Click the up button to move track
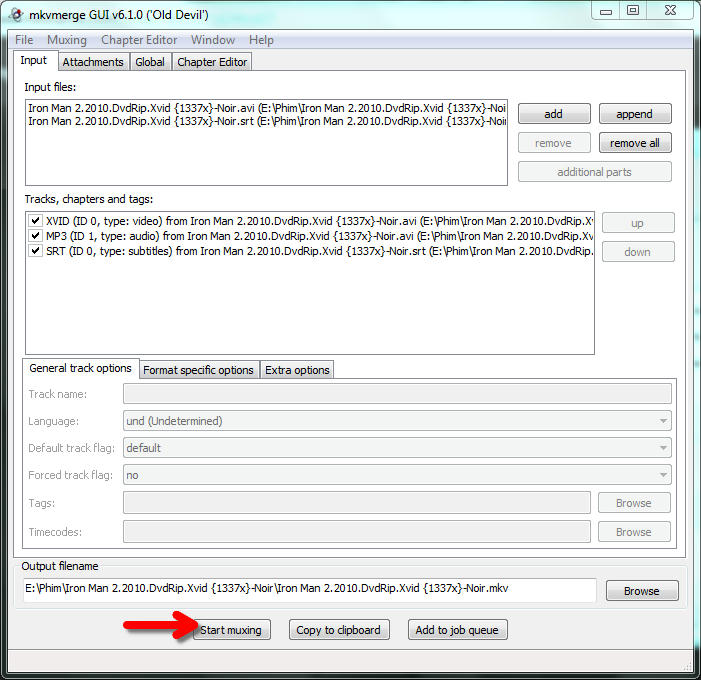 638,223
